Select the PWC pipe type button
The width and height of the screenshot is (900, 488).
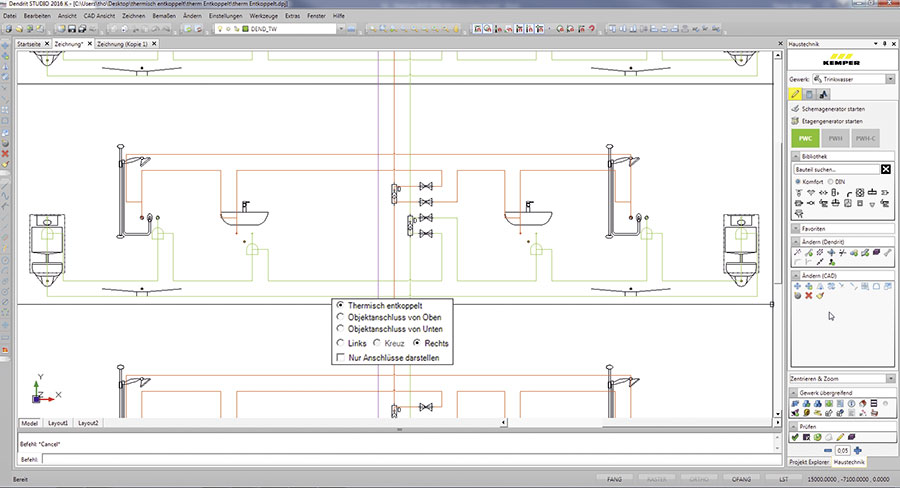click(805, 138)
